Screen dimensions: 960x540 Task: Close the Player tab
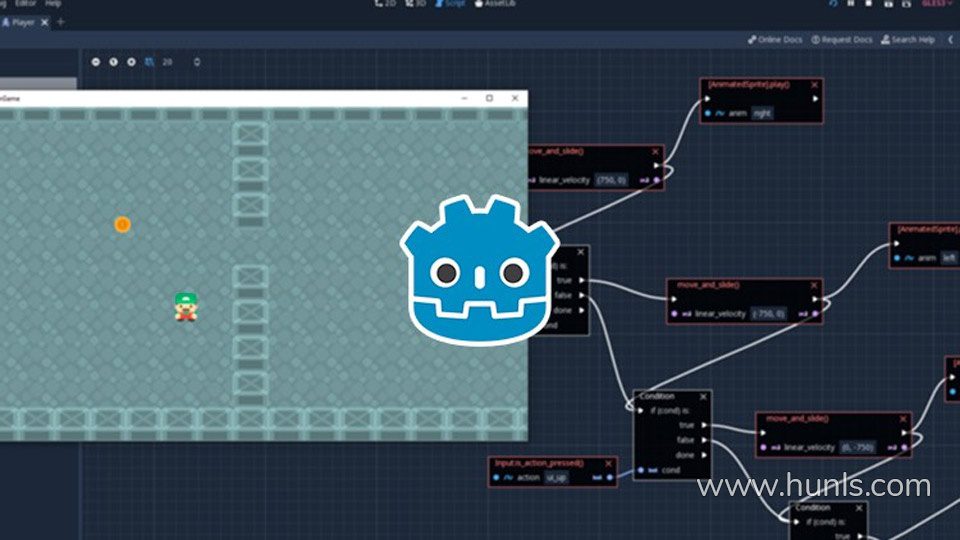click(x=45, y=22)
